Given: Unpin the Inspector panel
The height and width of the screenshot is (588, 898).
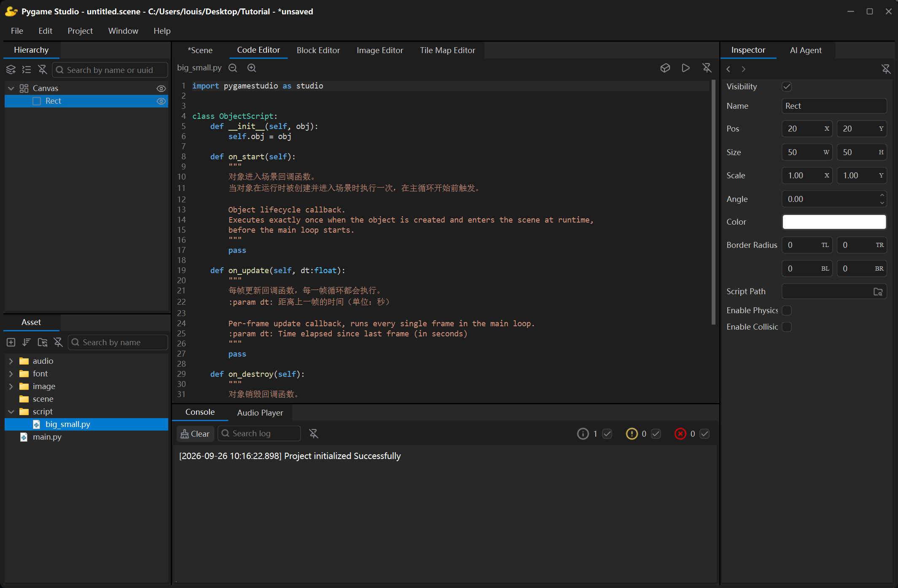Looking at the screenshot, I should (886, 69).
